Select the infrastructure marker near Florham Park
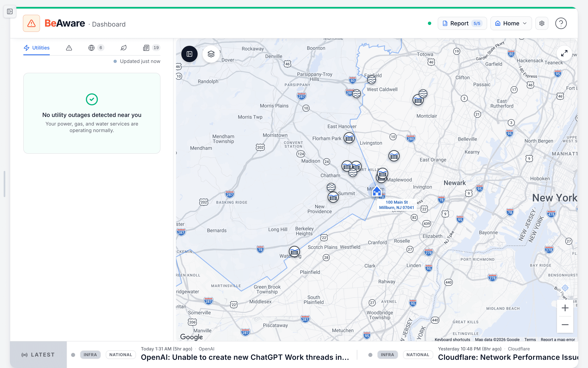This screenshot has height=368, width=588. [349, 138]
